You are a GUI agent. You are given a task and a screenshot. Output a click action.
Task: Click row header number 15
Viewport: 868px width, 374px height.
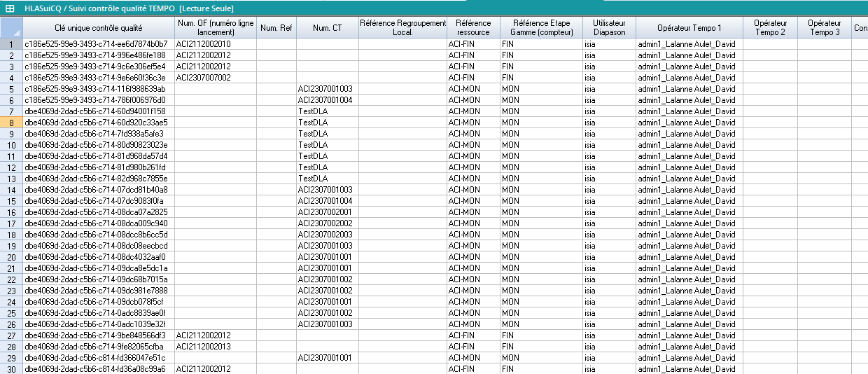point(11,201)
